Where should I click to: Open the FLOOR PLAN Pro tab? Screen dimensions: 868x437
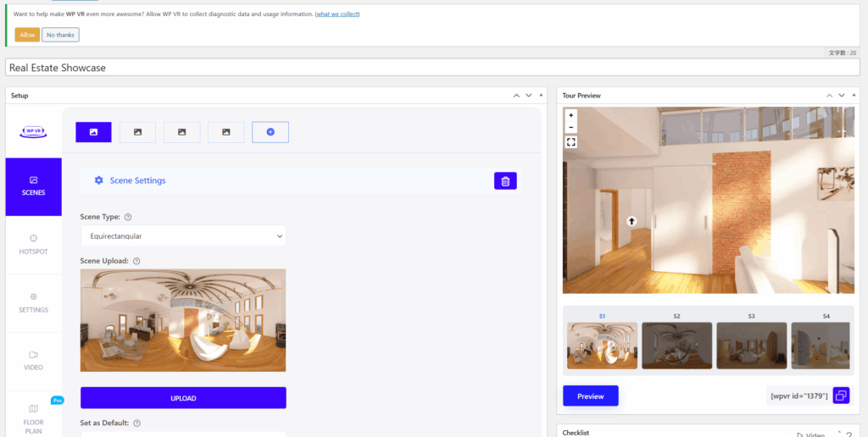pos(33,419)
